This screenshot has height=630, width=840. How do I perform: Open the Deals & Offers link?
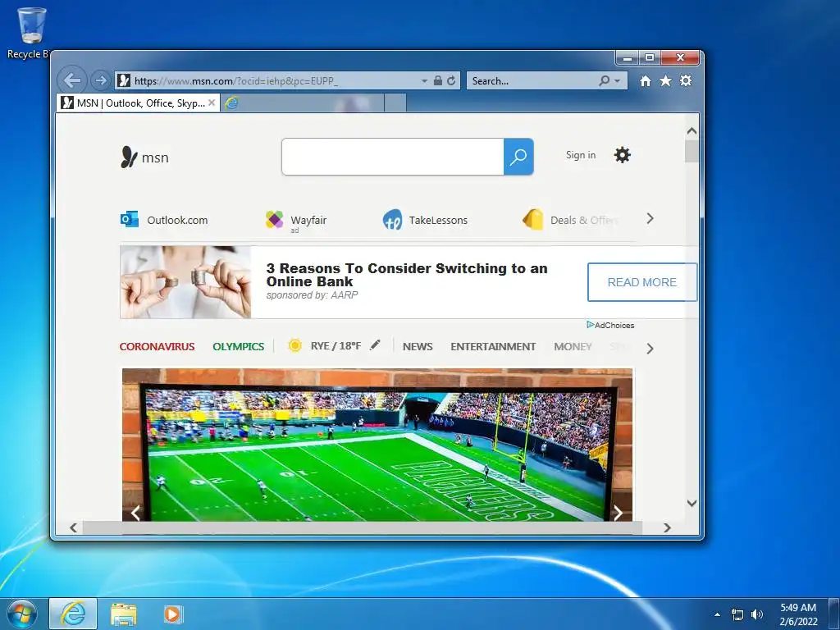point(584,220)
